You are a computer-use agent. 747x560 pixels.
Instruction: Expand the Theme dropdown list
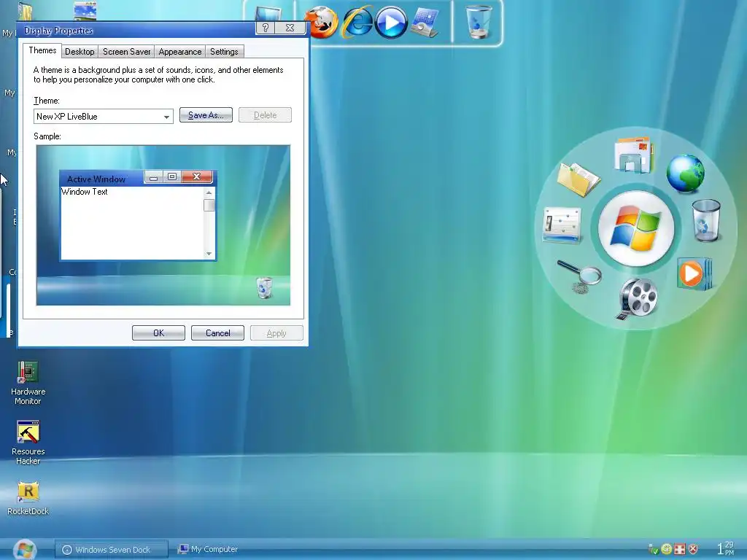pyautogui.click(x=166, y=117)
